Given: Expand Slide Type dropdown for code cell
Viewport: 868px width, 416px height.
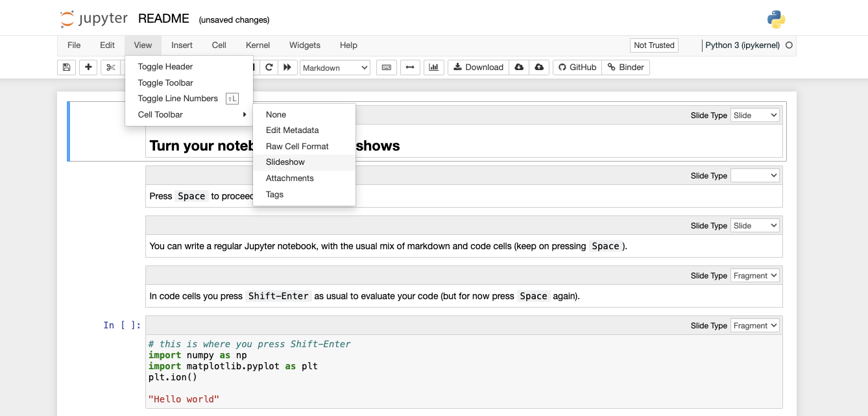Looking at the screenshot, I should point(755,326).
